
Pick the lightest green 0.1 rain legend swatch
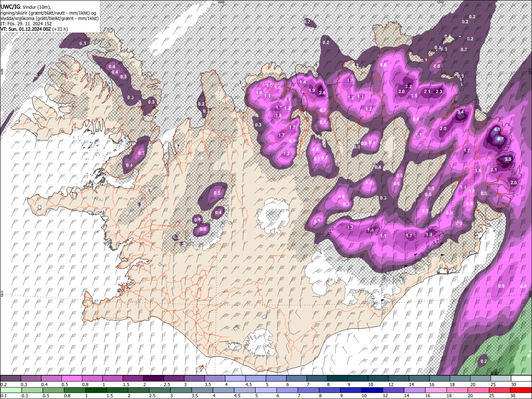(x=10, y=390)
